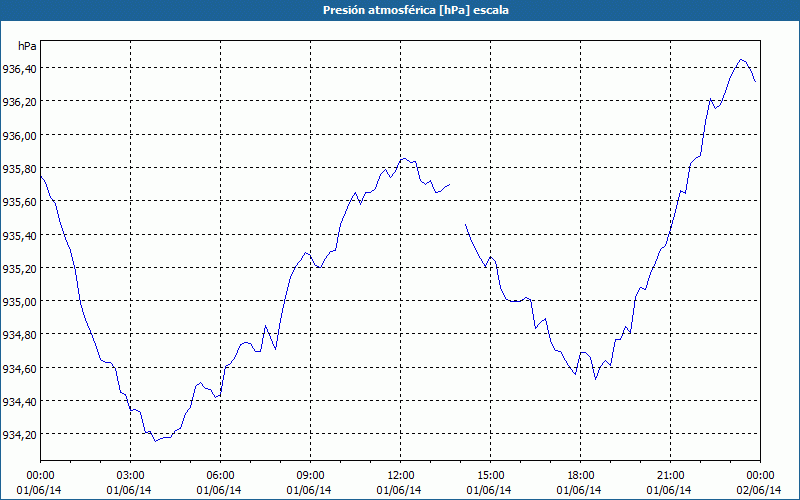This screenshot has height=500, width=800.
Task: Click the 934,40 pressure value
Action: tap(19, 402)
